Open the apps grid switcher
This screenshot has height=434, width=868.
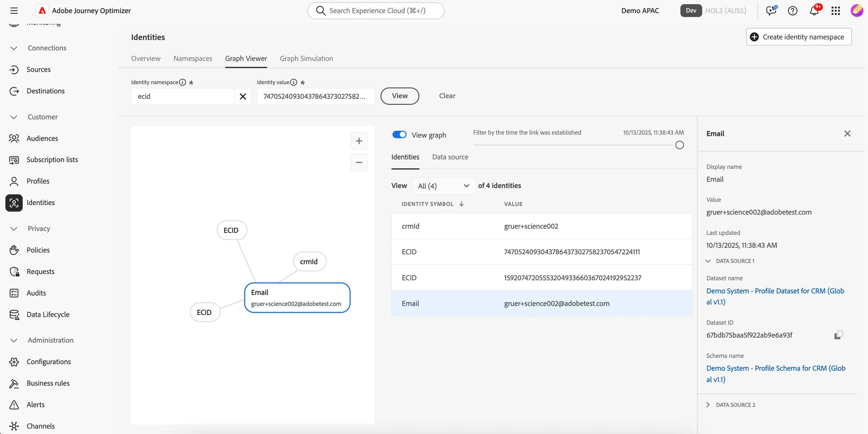point(836,11)
